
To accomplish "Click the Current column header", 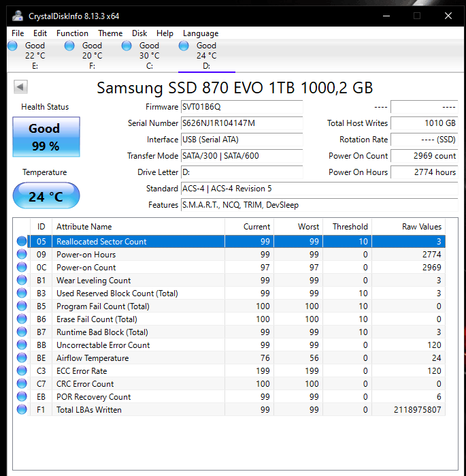I will coord(249,227).
